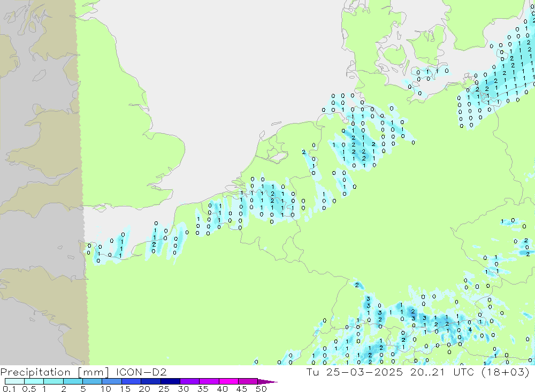Click the over-50 arrow tip of legend
Image resolution: width=535 pixels, height=392 pixels.
[x=268, y=381]
